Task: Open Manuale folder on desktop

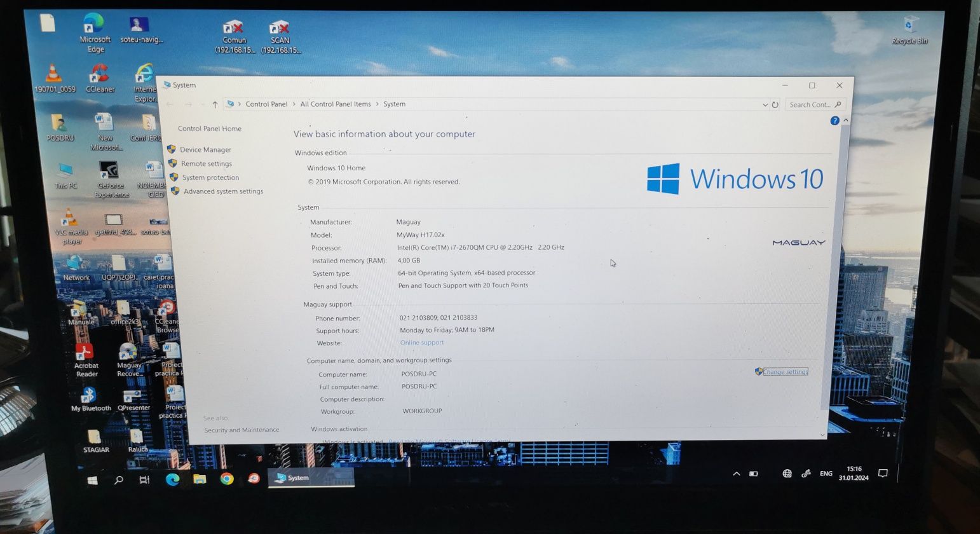Action: pyautogui.click(x=81, y=313)
